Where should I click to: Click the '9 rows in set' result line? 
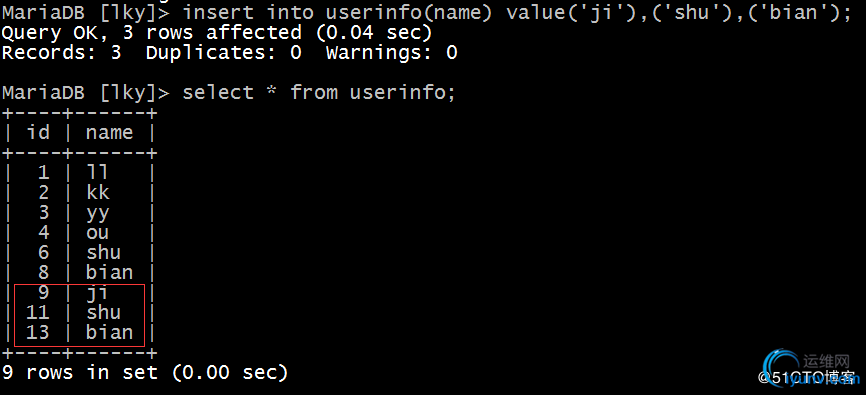pyautogui.click(x=145, y=372)
